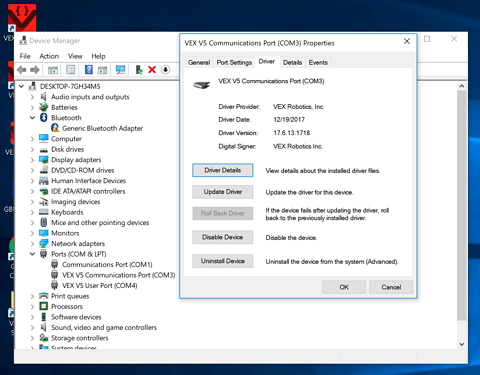Click the scroll-down arrow in Device Manager
This screenshot has height=375, width=480.
[x=462, y=344]
